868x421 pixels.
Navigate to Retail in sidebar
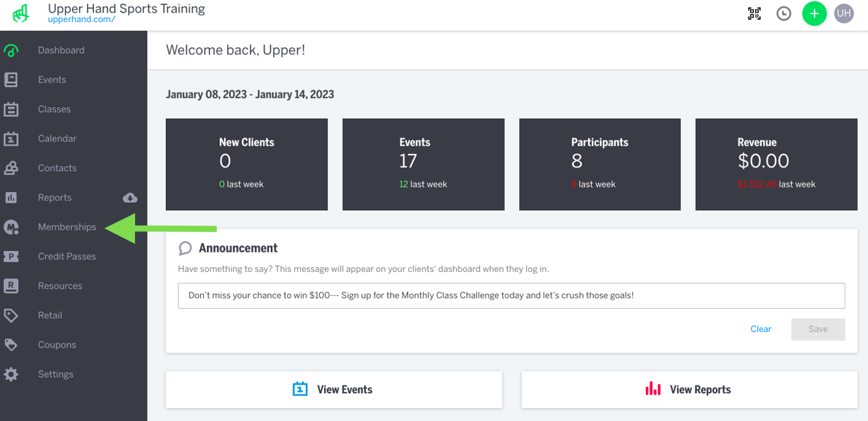pos(50,316)
